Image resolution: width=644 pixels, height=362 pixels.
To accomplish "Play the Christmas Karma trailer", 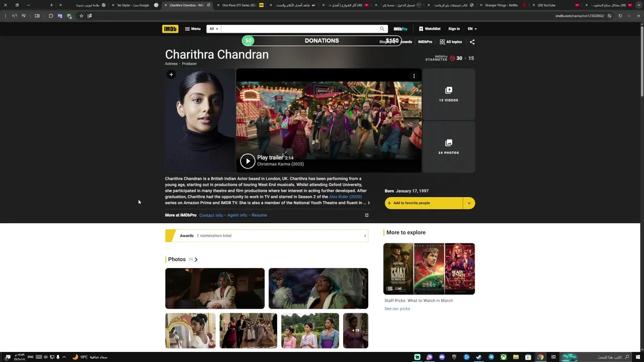I will pyautogui.click(x=248, y=161).
